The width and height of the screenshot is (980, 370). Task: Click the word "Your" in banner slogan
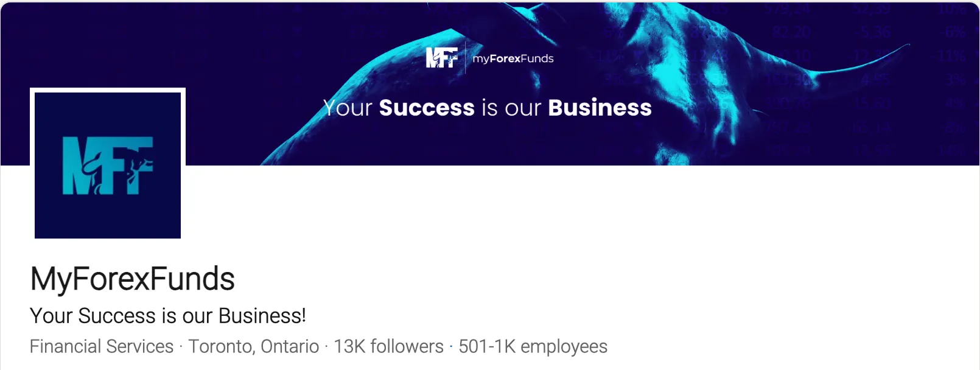point(348,108)
